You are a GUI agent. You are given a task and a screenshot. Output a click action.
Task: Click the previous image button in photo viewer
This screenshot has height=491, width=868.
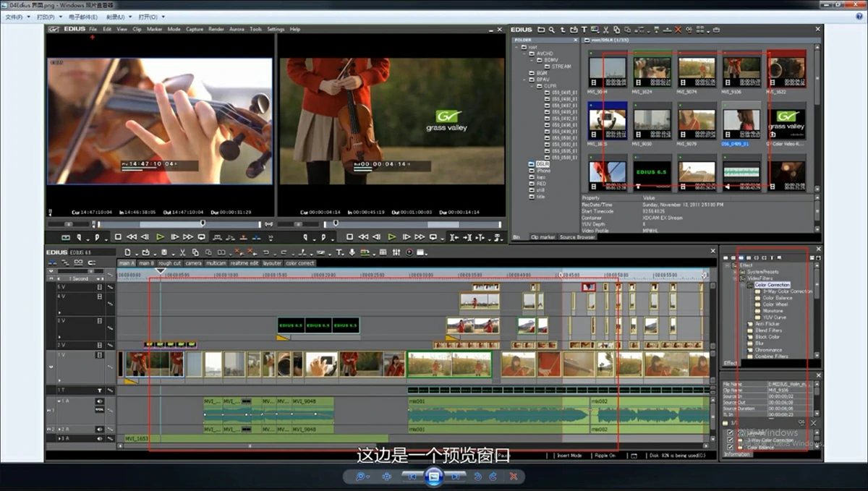(412, 477)
